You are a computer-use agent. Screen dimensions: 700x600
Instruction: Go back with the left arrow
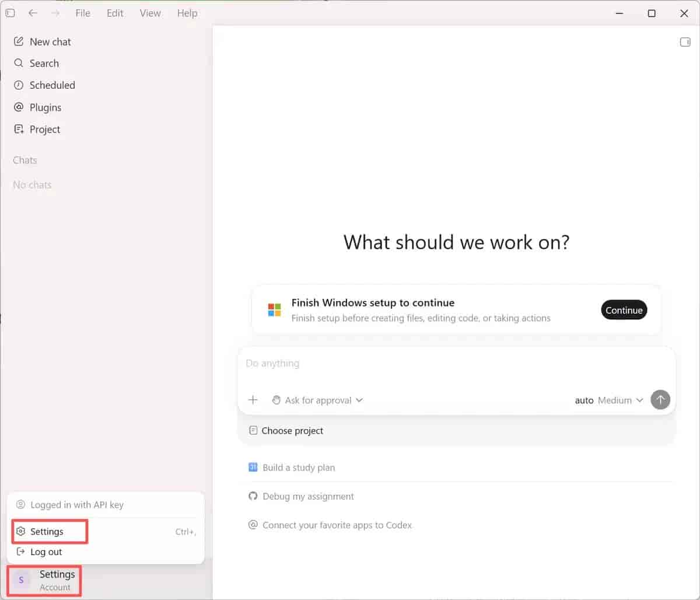33,13
